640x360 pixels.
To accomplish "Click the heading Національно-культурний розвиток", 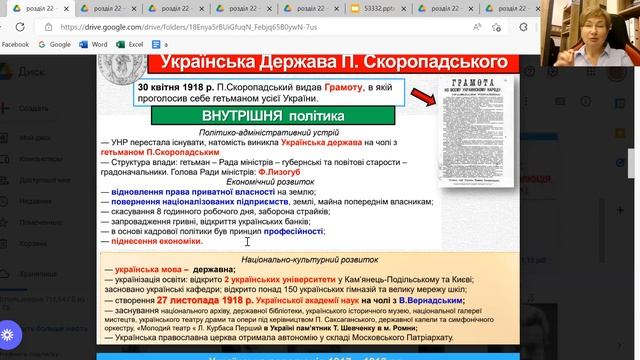I will (310, 260).
